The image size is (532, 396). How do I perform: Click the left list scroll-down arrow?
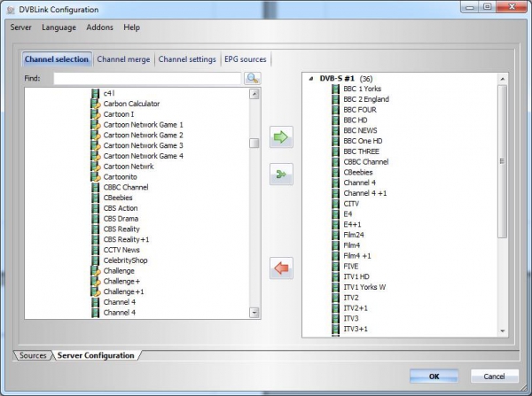click(254, 312)
